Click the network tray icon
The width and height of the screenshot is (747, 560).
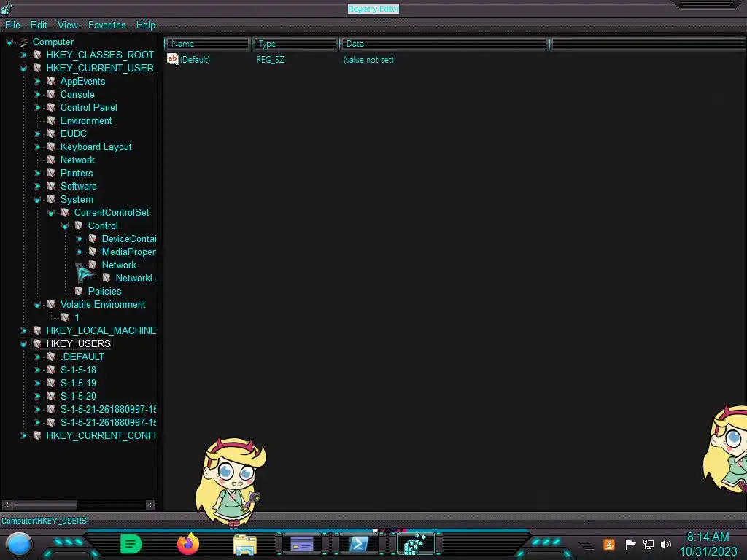point(649,544)
